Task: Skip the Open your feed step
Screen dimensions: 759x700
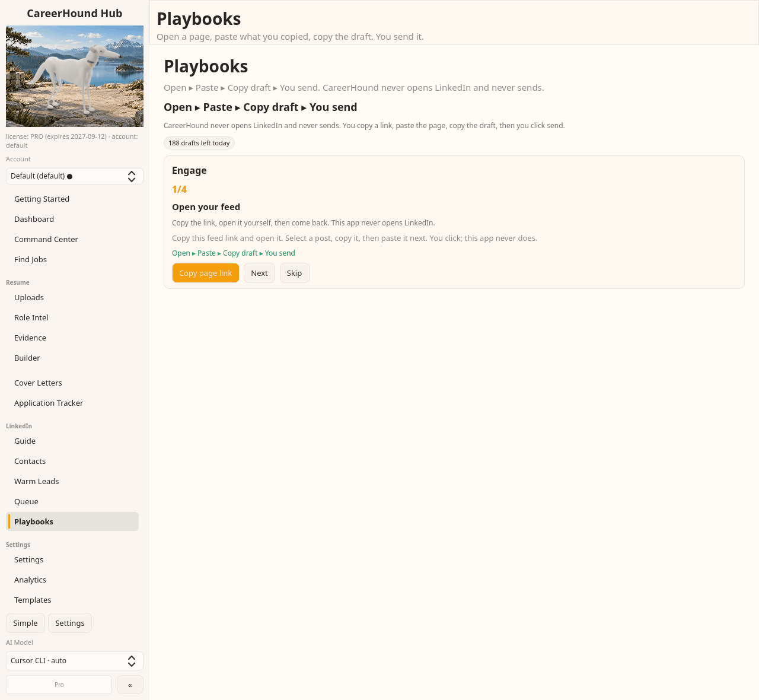Action: pyautogui.click(x=294, y=273)
